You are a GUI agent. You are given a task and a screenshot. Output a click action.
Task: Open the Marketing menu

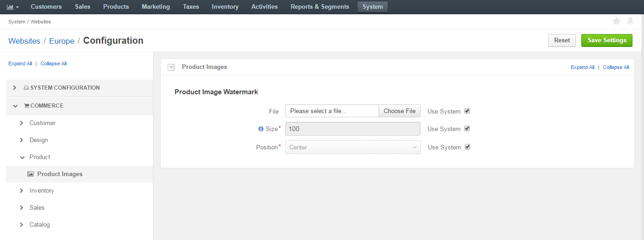[x=156, y=7]
